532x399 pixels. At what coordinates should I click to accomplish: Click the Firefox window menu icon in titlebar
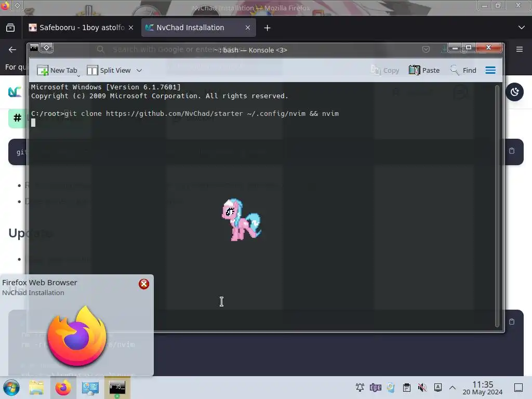pyautogui.click(x=5, y=5)
